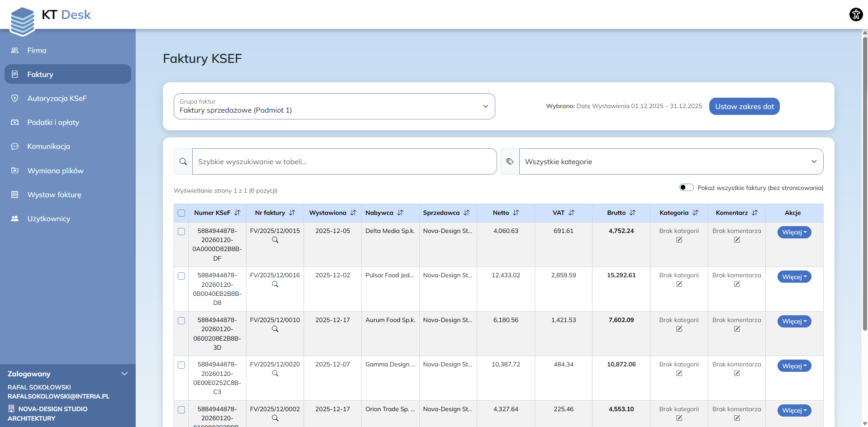Screen dimensions: 868x427
Task: Click the magnifier under invoice FV/2025/12/0015
Action: (x=275, y=240)
